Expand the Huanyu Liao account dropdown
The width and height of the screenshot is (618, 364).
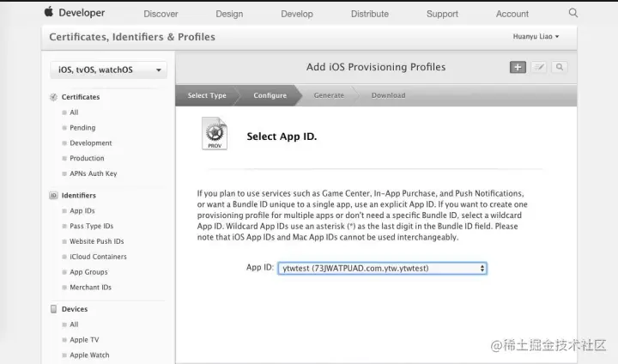[x=536, y=37]
